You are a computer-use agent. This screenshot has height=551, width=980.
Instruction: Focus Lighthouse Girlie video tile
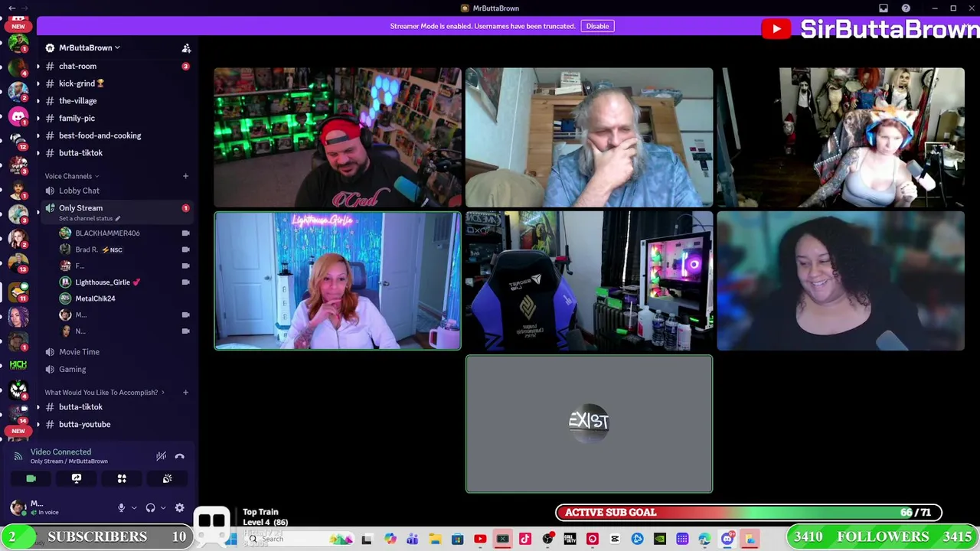click(338, 281)
